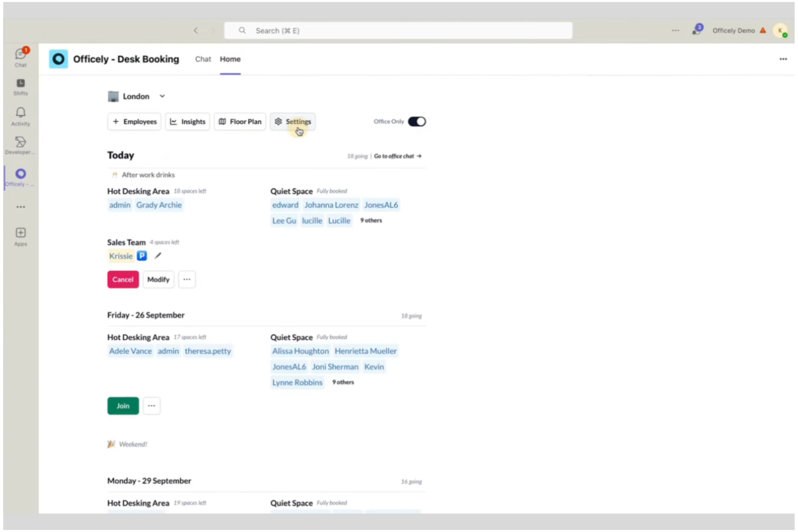Show the 9 others in Friday's Quiet Space

pos(343,382)
